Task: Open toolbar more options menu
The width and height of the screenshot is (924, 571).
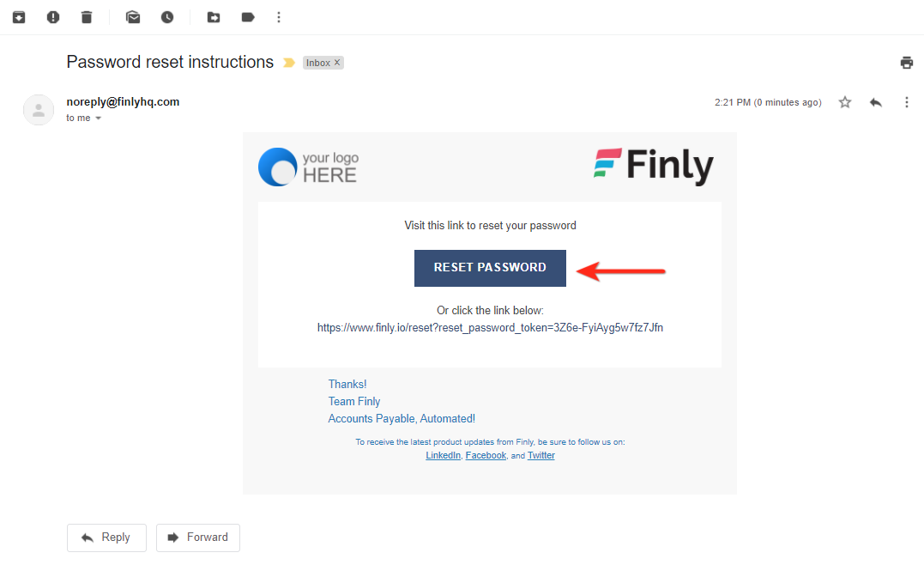Action: tap(279, 17)
